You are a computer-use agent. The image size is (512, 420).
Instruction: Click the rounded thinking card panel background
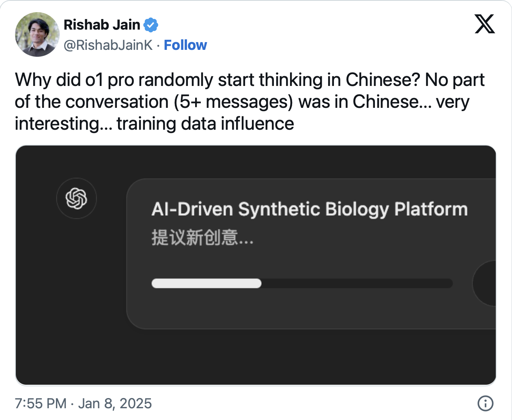click(308, 308)
